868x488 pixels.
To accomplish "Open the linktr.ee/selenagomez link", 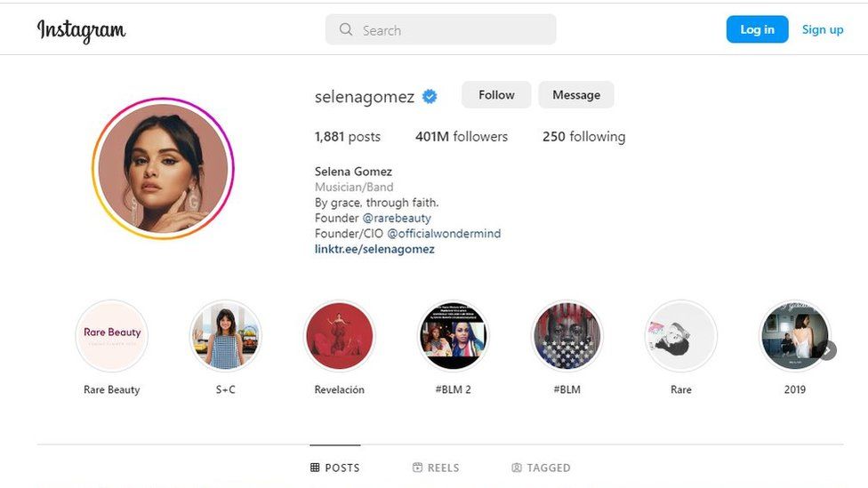I will click(374, 249).
